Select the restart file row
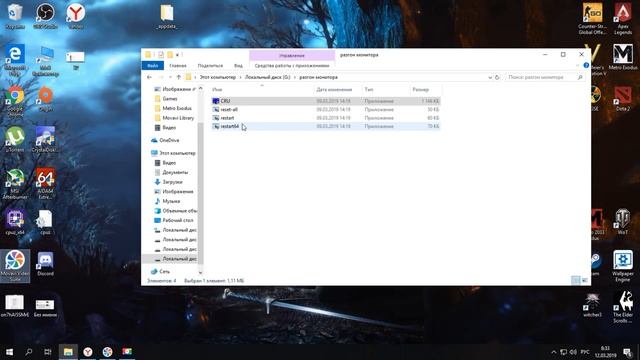 click(x=326, y=118)
